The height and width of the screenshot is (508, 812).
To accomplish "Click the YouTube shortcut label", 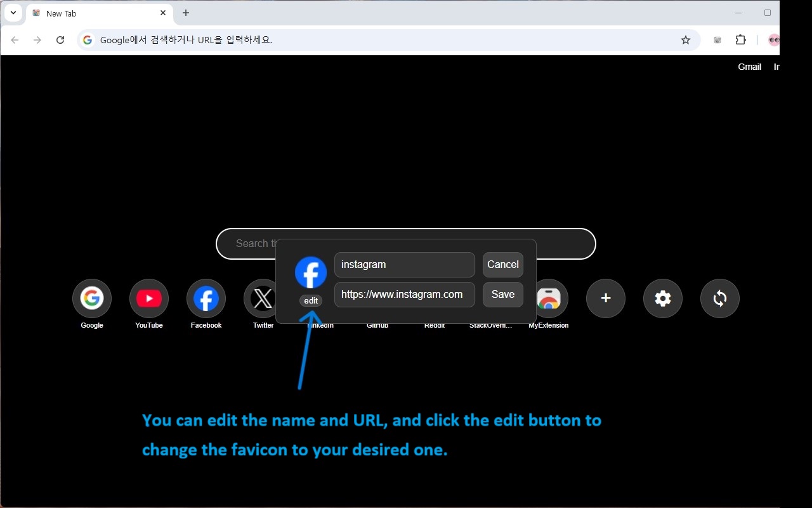I will click(x=149, y=325).
